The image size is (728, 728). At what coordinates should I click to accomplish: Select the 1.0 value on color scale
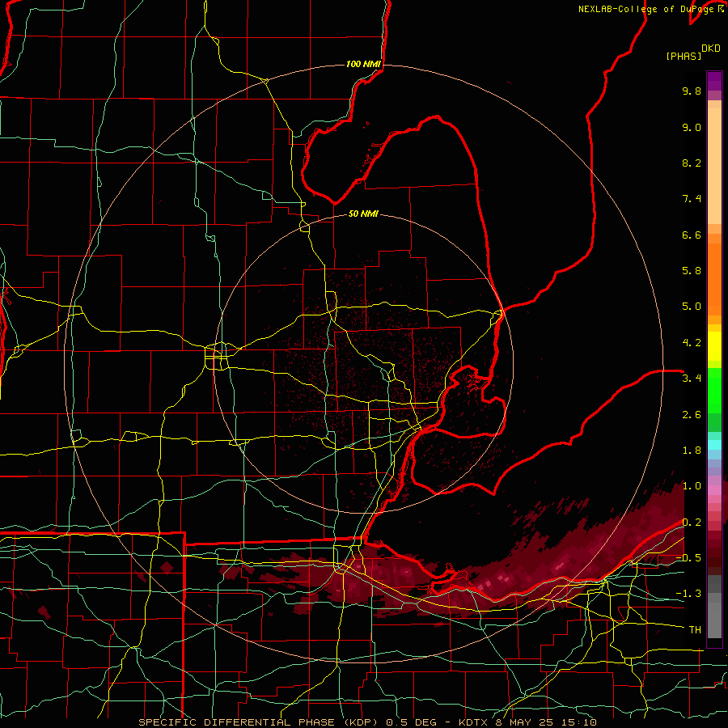pyautogui.click(x=692, y=486)
